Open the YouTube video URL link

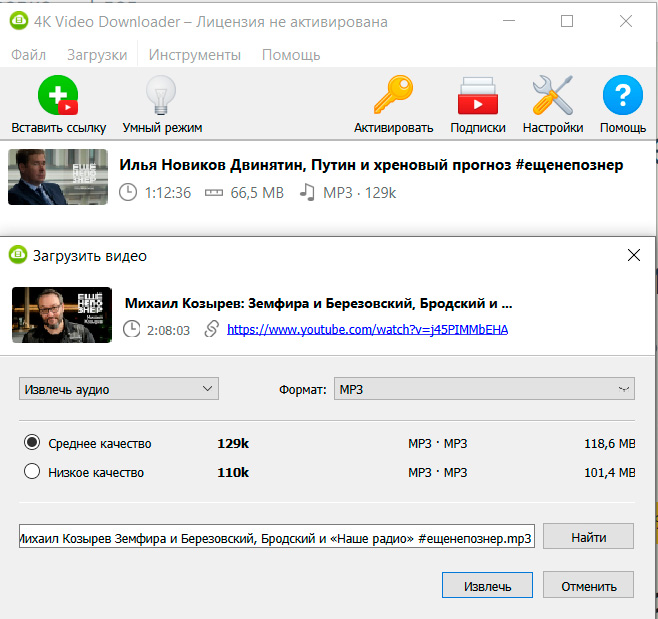367,329
